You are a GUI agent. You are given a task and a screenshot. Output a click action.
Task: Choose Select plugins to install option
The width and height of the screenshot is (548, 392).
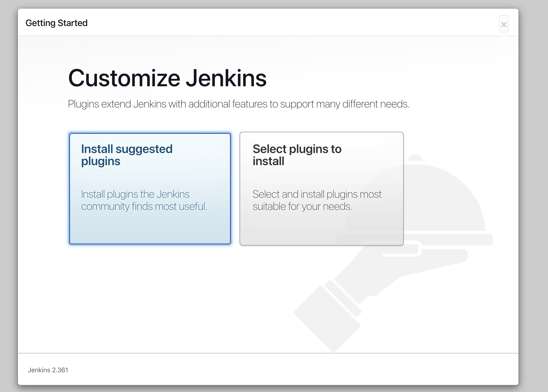(x=322, y=189)
